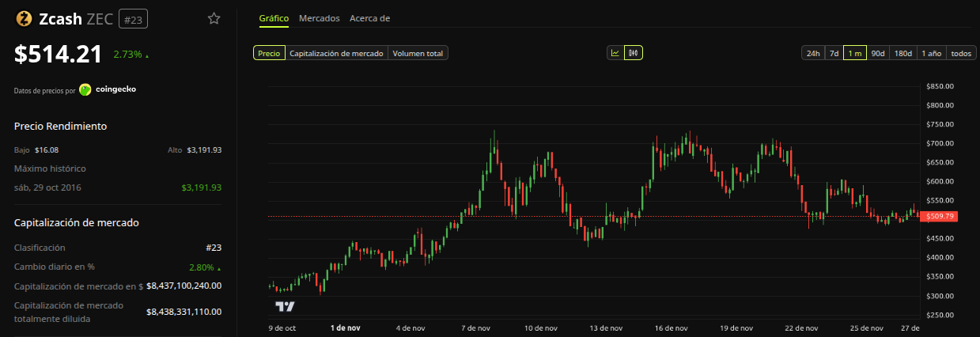Set chart range to 1 m
This screenshot has height=337, width=980.
(855, 53)
